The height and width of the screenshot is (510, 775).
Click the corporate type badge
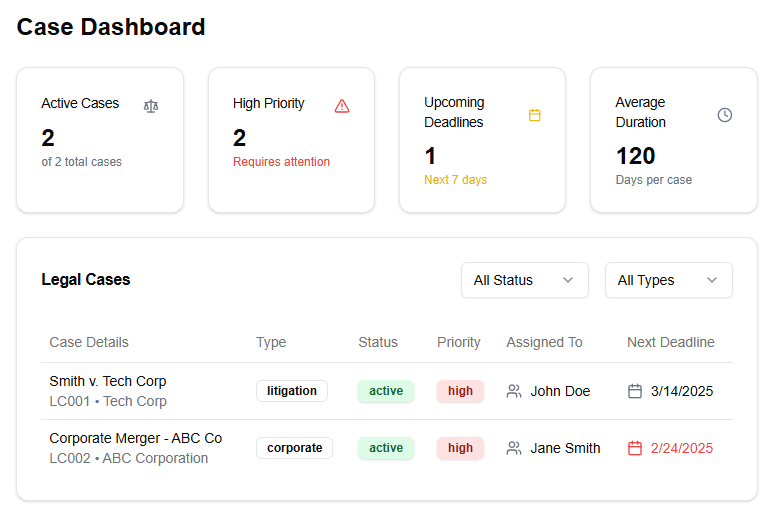point(294,448)
